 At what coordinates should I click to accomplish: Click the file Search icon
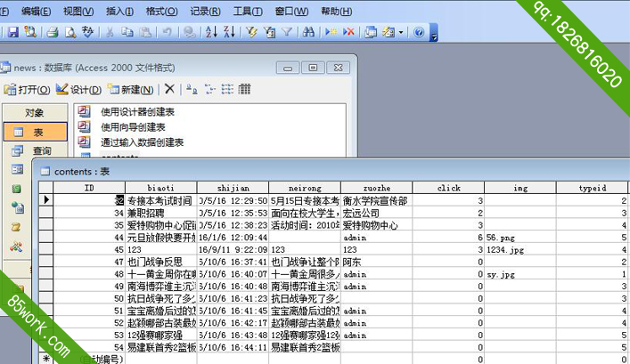tap(30, 32)
